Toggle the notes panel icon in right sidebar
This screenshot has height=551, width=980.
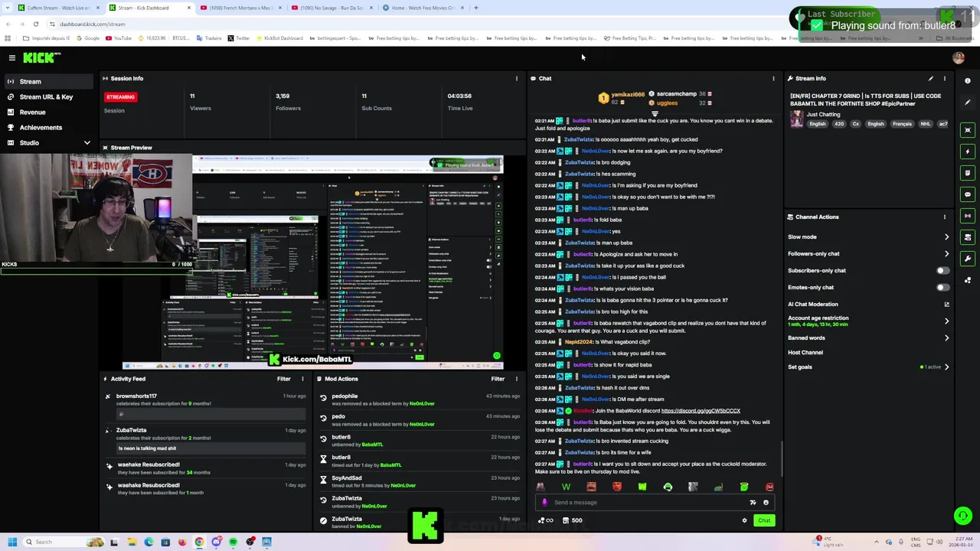[968, 172]
